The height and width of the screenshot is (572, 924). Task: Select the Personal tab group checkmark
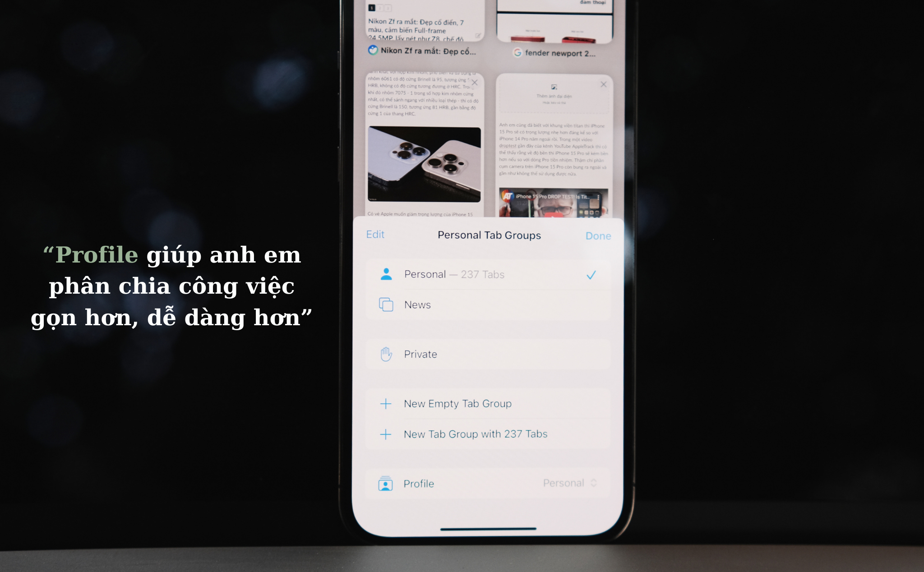591,274
